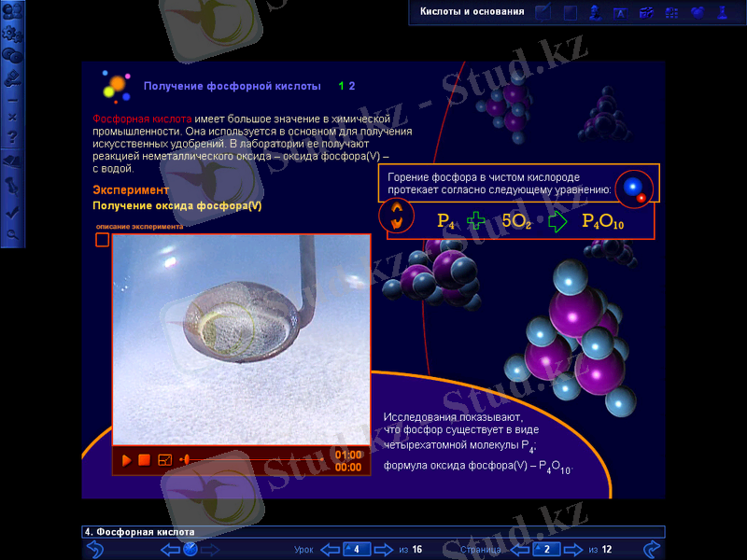
Task: Toggle the 'описание эксперимента' checkbox
Action: [x=102, y=240]
